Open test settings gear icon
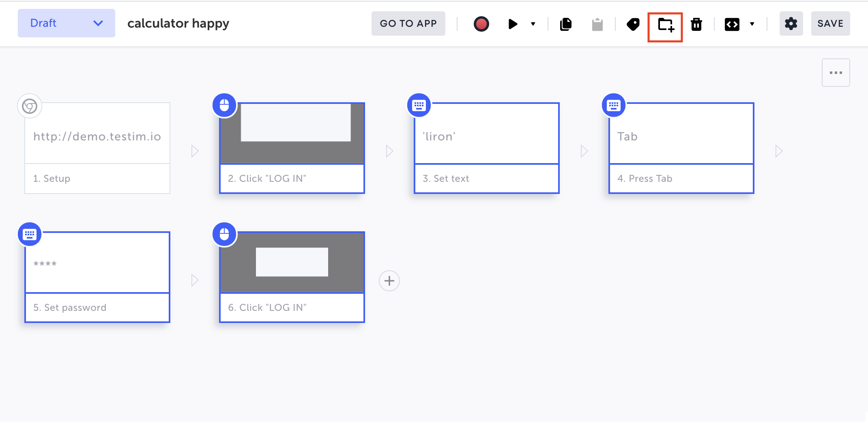 [791, 24]
